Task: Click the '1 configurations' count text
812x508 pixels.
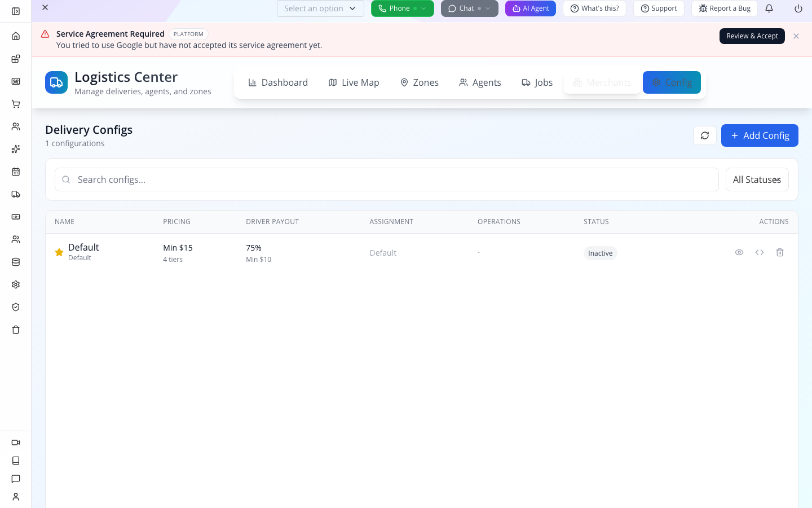Action: [x=74, y=143]
